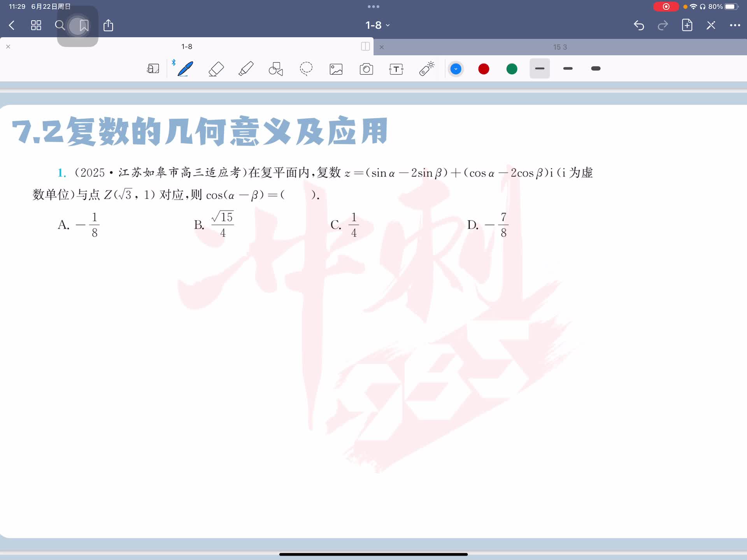Choose the thickest stroke width
The width and height of the screenshot is (747, 560).
point(595,69)
